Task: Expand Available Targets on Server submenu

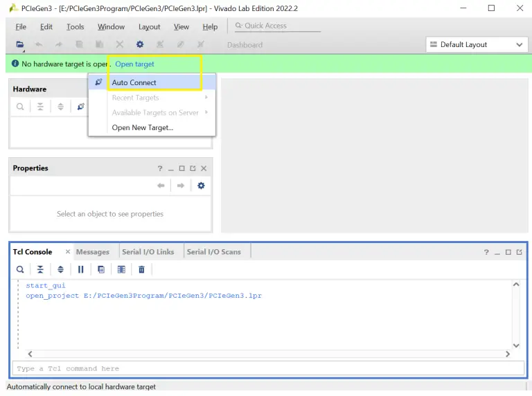Action: tap(152, 113)
